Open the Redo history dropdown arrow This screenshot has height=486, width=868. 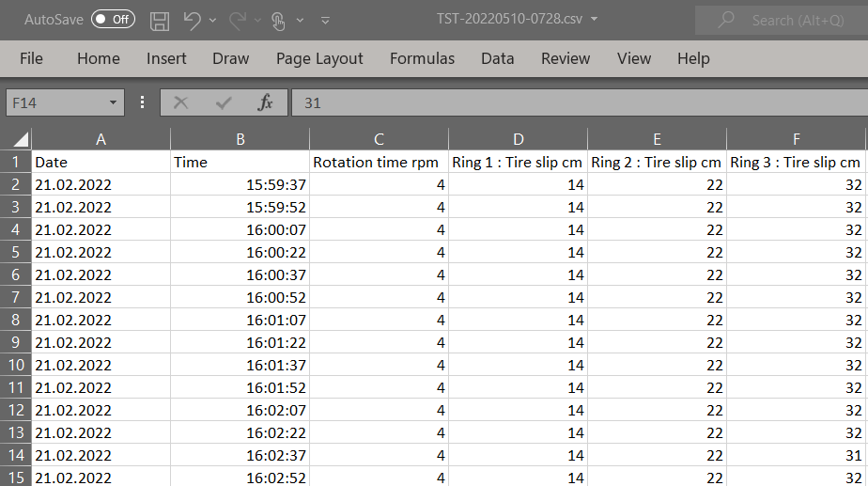(257, 21)
